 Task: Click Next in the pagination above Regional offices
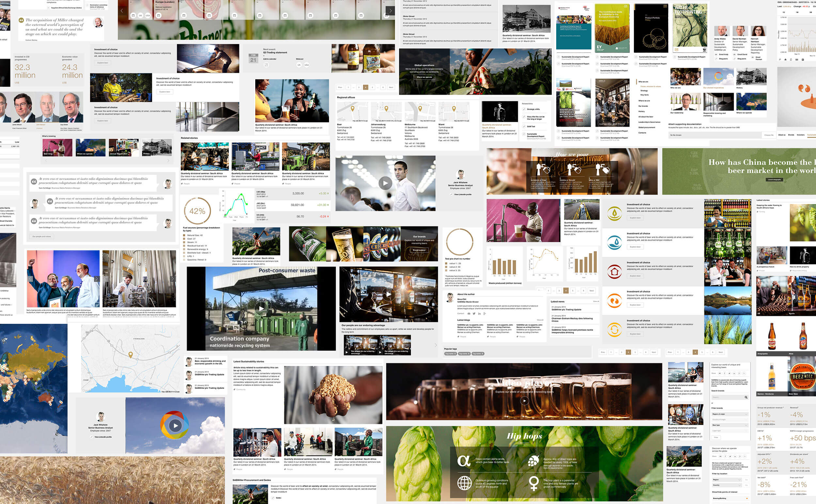pos(391,87)
